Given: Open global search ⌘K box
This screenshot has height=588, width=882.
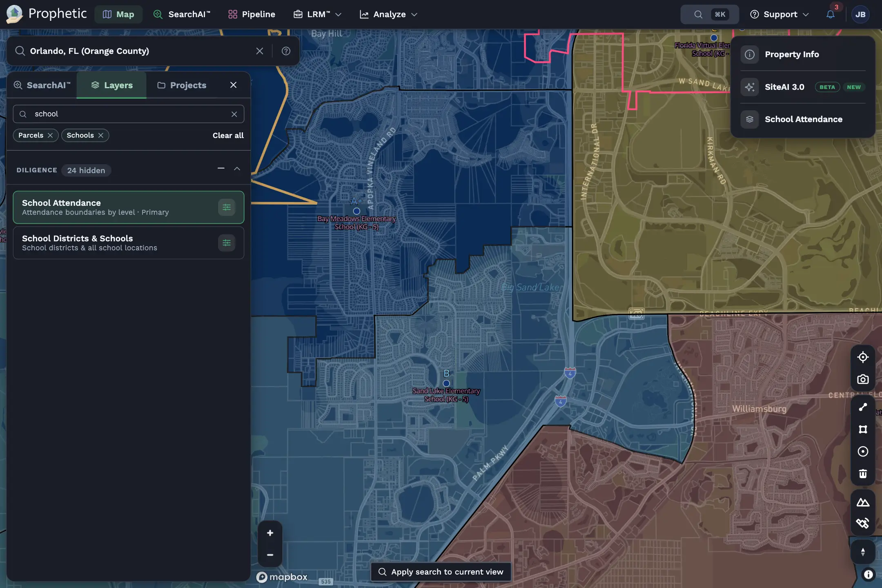Looking at the screenshot, I should (x=710, y=14).
